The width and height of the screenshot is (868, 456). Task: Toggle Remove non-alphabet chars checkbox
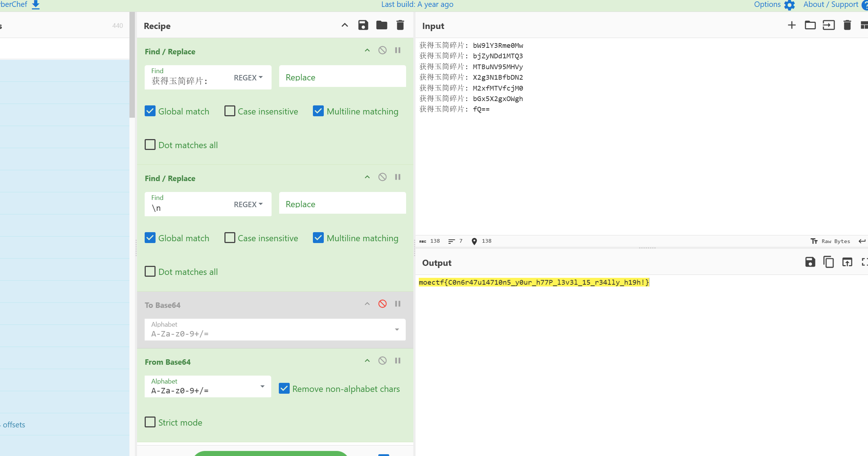point(284,389)
